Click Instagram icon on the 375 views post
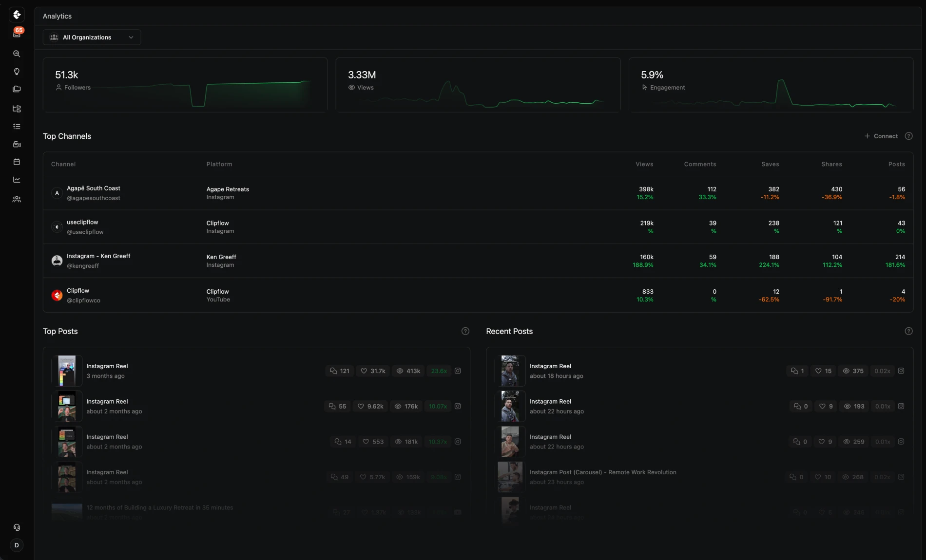Viewport: 926px width, 560px height. [x=901, y=371]
